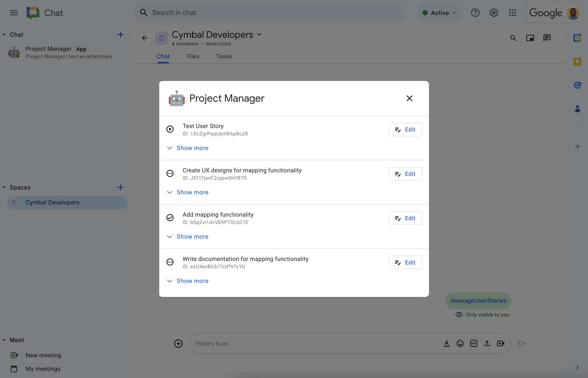Click Edit button for Add mapping functionality

405,218
